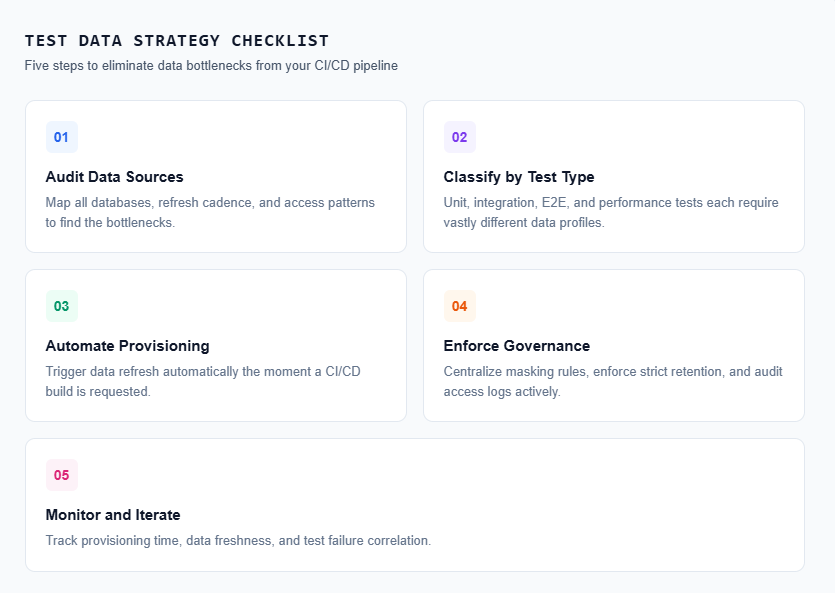Click the Test Data Strategy Checklist title
The image size is (835, 593).
[x=177, y=41]
